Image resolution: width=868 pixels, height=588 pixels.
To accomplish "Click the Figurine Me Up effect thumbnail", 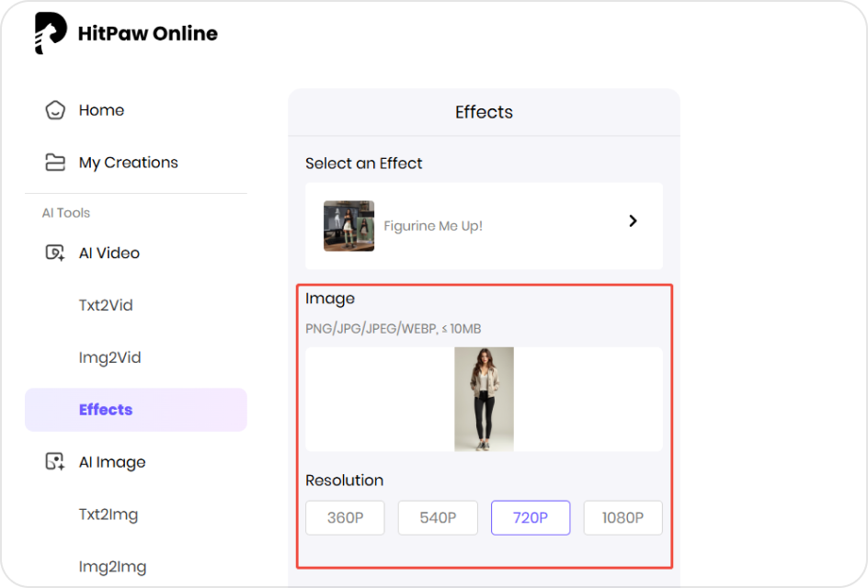I will (348, 225).
